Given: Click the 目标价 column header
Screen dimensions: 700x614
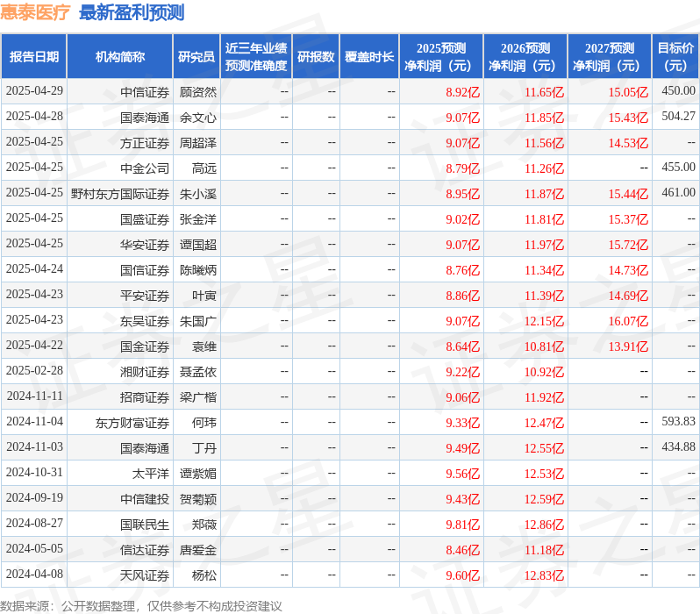Looking at the screenshot, I should (676, 57).
